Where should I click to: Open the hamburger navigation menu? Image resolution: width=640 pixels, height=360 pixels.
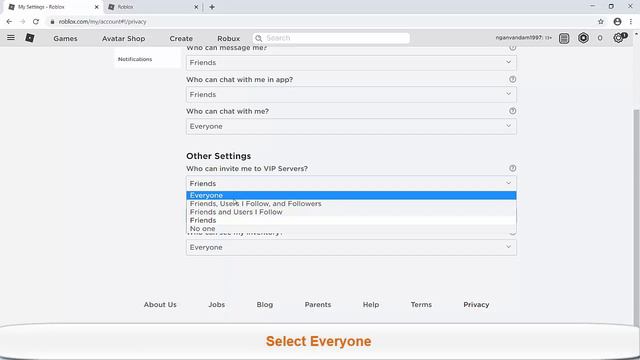click(x=11, y=38)
